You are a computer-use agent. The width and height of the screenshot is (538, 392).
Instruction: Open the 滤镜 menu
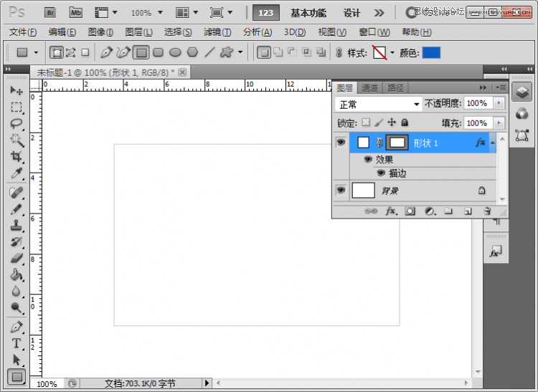tap(217, 32)
